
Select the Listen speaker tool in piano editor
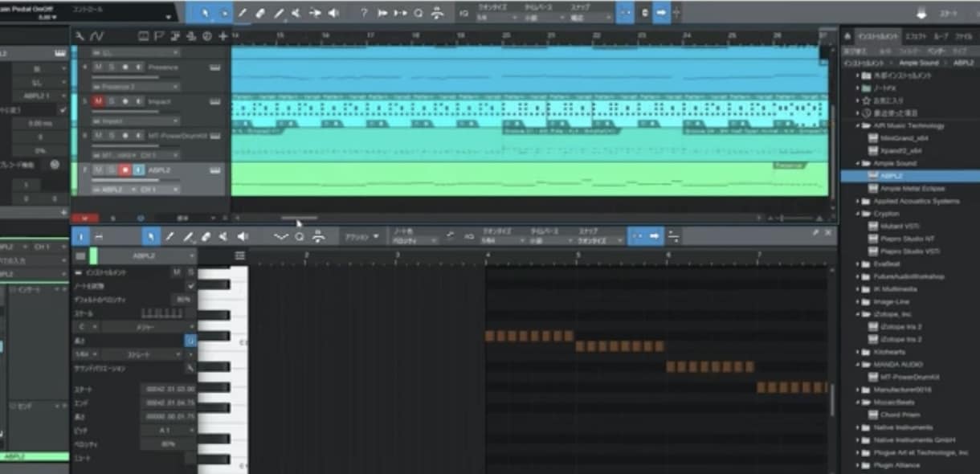[x=242, y=236]
